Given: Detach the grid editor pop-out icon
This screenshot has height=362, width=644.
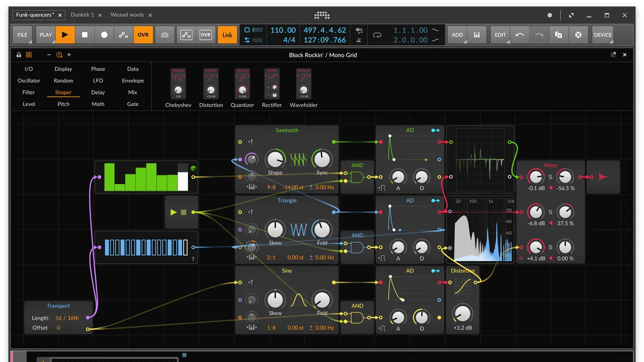Looking at the screenshot, I should click(x=613, y=55).
